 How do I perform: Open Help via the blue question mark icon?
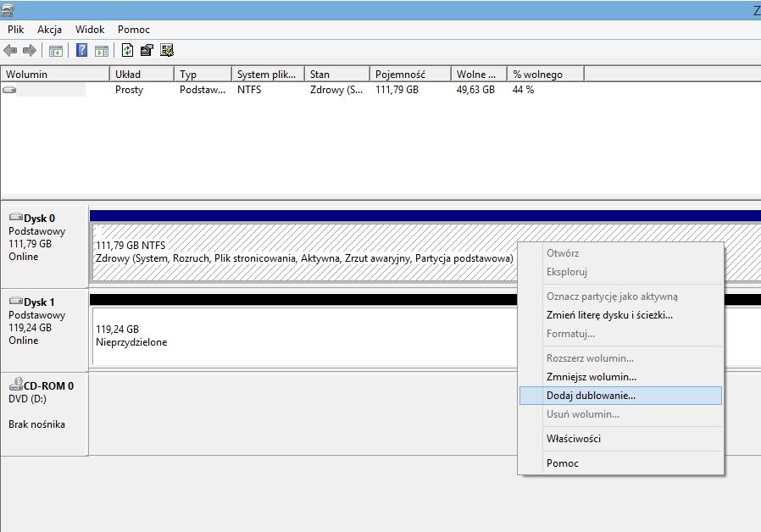82,50
